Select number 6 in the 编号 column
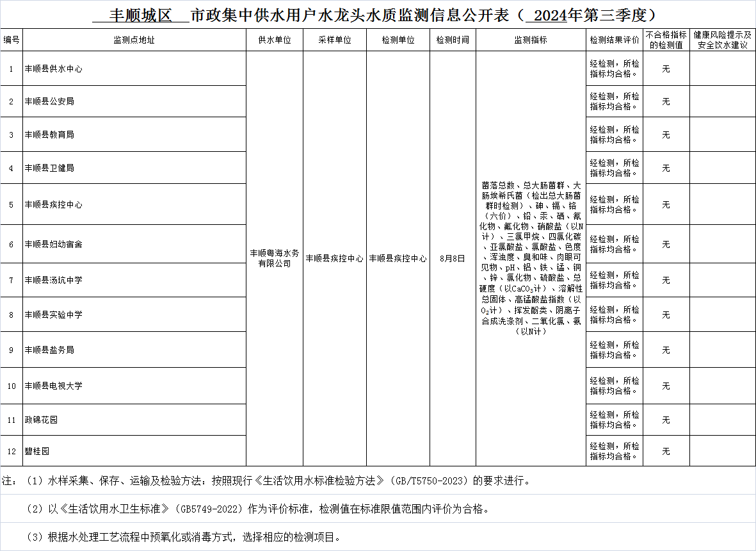Screen dimensions: 756x551 [12, 245]
